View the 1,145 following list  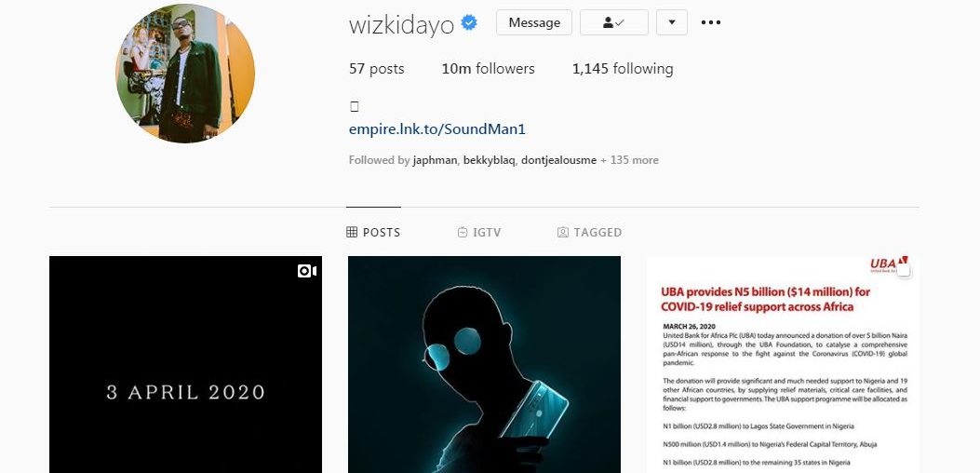(623, 69)
